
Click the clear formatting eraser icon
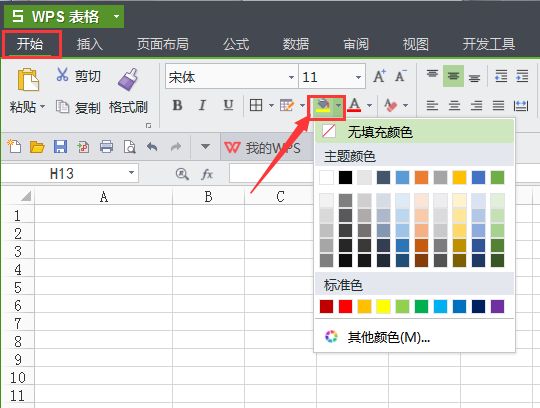coord(391,105)
